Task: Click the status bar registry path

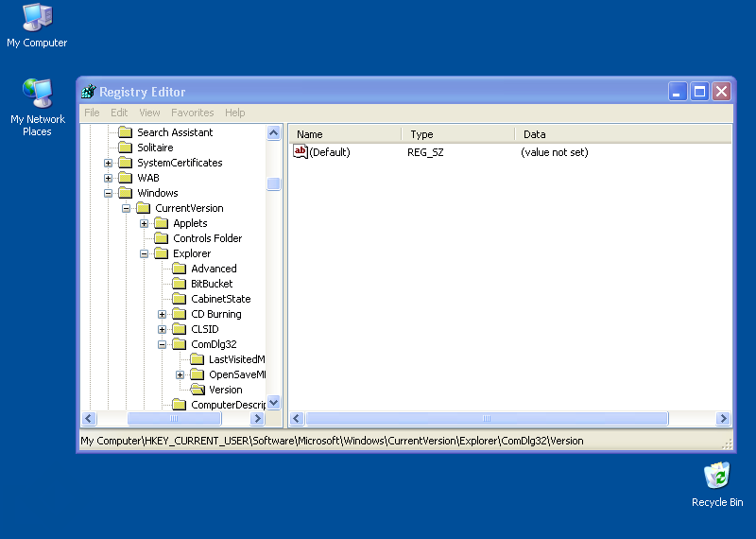Action: [x=332, y=441]
